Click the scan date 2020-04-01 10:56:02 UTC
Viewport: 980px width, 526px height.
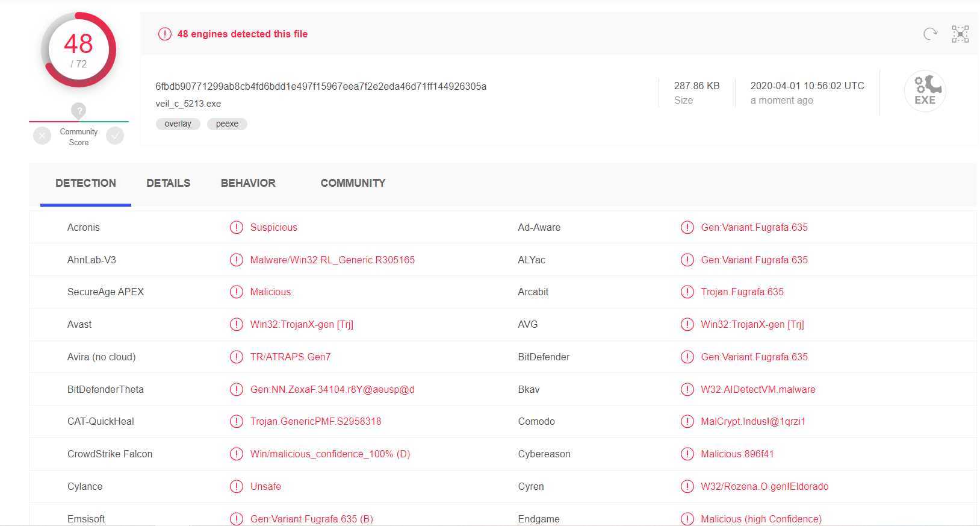pyautogui.click(x=807, y=86)
